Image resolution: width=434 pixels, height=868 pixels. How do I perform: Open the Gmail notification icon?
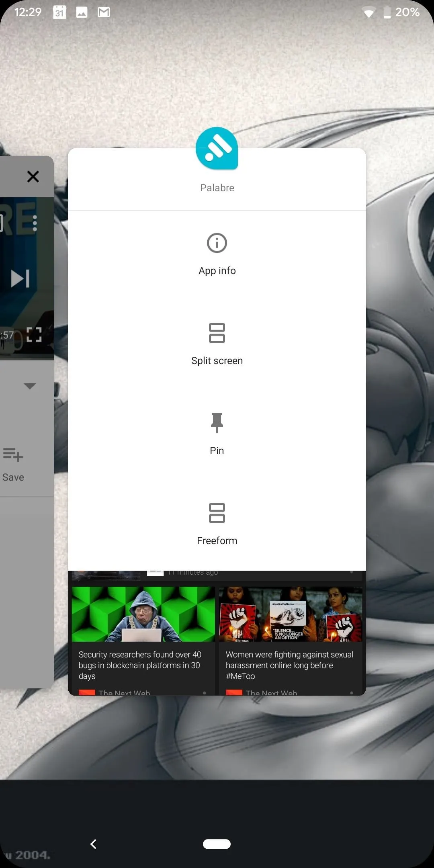click(x=104, y=12)
